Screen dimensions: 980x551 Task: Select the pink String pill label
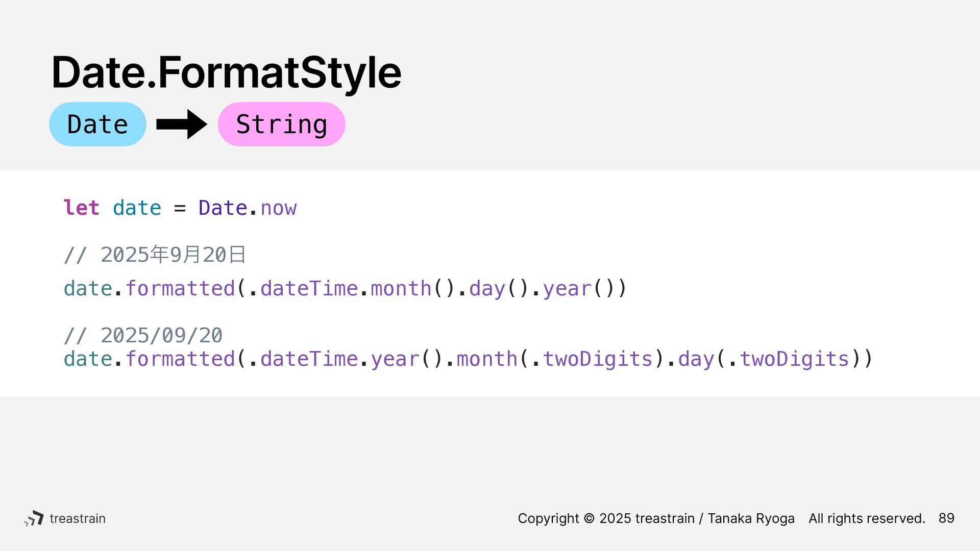click(x=281, y=124)
